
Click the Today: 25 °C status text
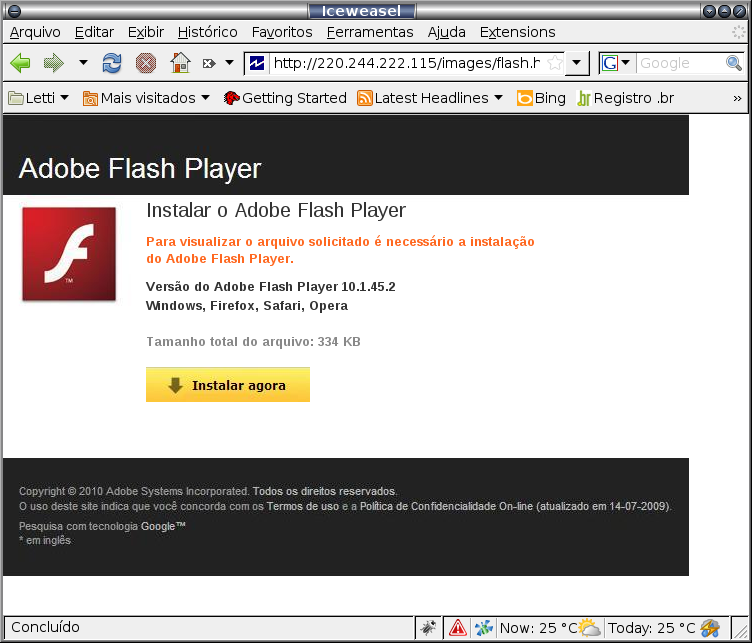coord(651,628)
